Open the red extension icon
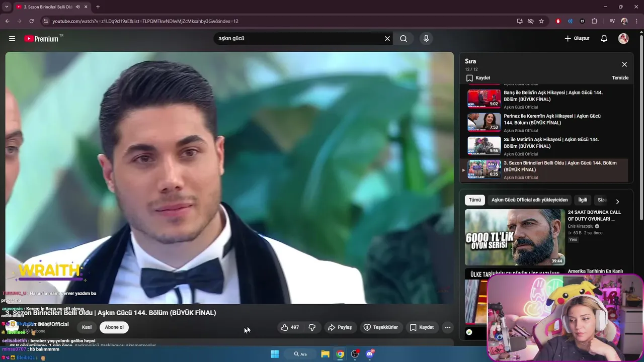This screenshot has width=644, height=362. tap(558, 21)
